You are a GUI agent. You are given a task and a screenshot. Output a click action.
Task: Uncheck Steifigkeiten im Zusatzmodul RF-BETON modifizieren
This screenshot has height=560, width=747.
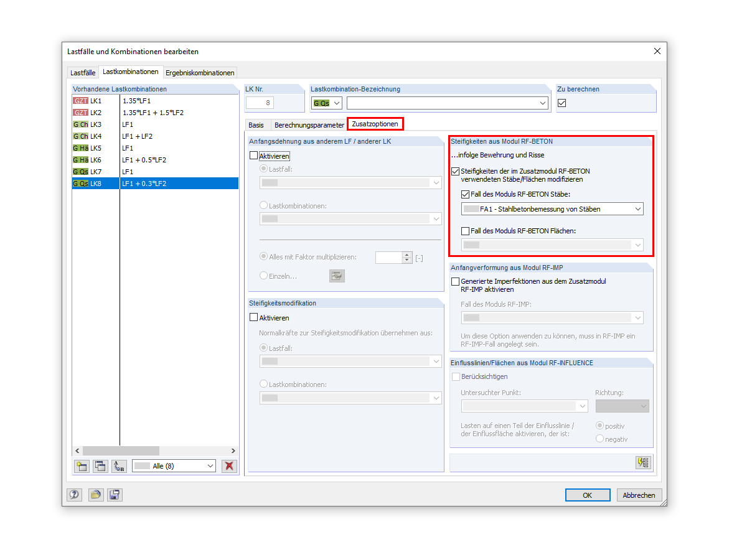point(455,171)
